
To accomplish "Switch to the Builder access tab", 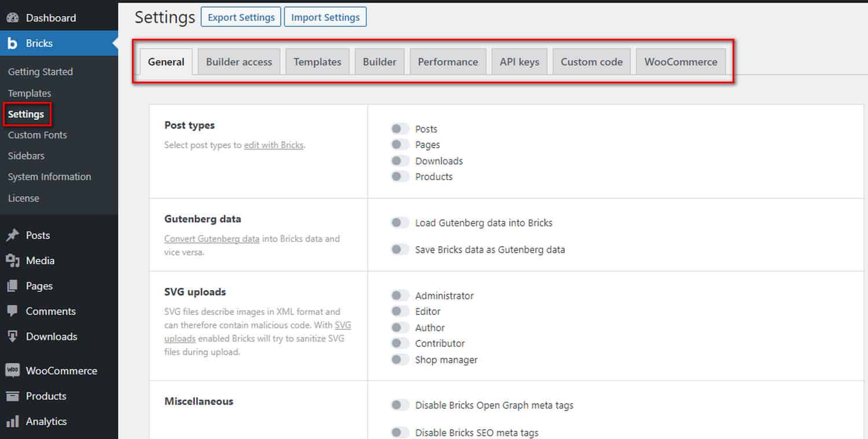I will click(x=239, y=62).
